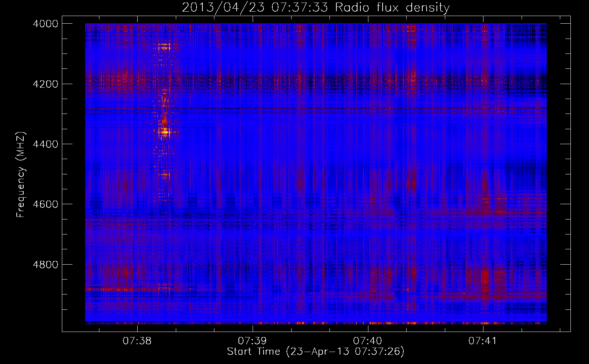The width and height of the screenshot is (589, 364).
Task: Click the 4400 frequency axis label
Action: (46, 144)
